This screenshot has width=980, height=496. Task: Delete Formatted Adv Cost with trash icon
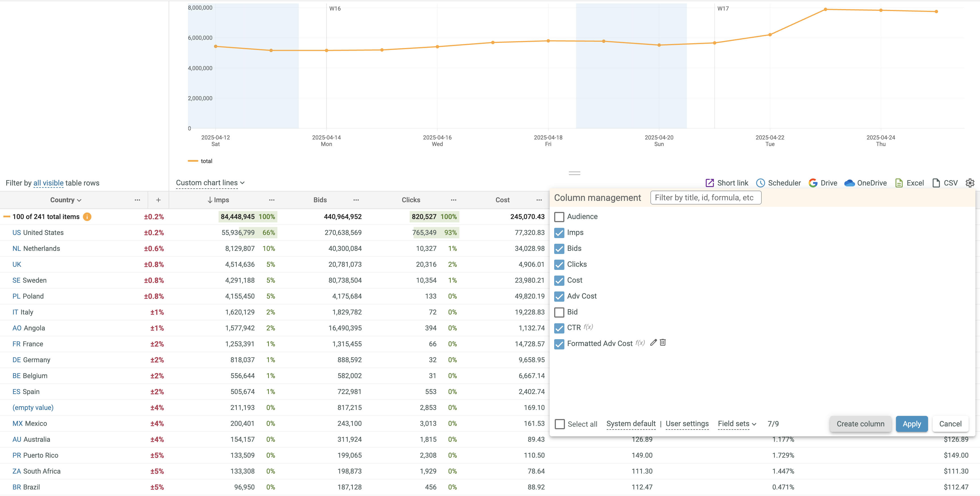663,343
